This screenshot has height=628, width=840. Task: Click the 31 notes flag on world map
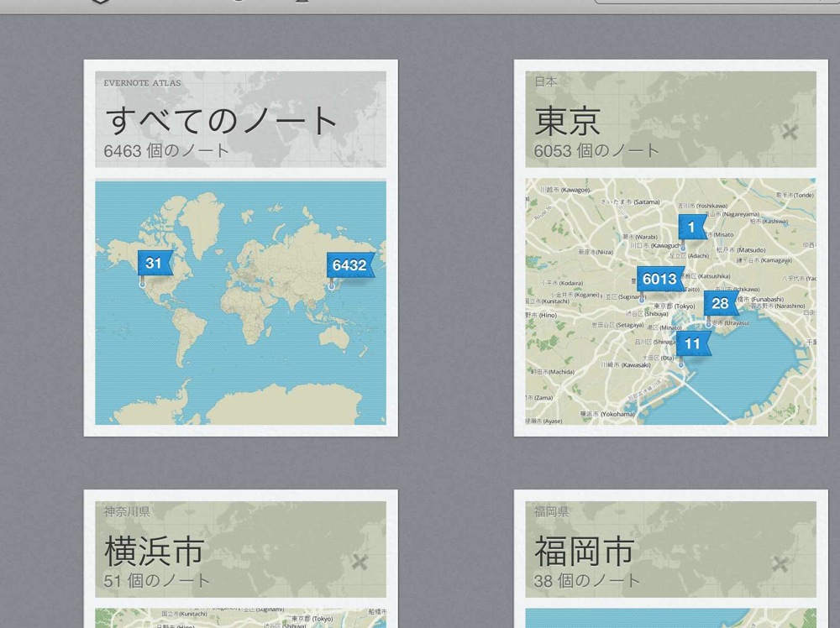[x=155, y=263]
